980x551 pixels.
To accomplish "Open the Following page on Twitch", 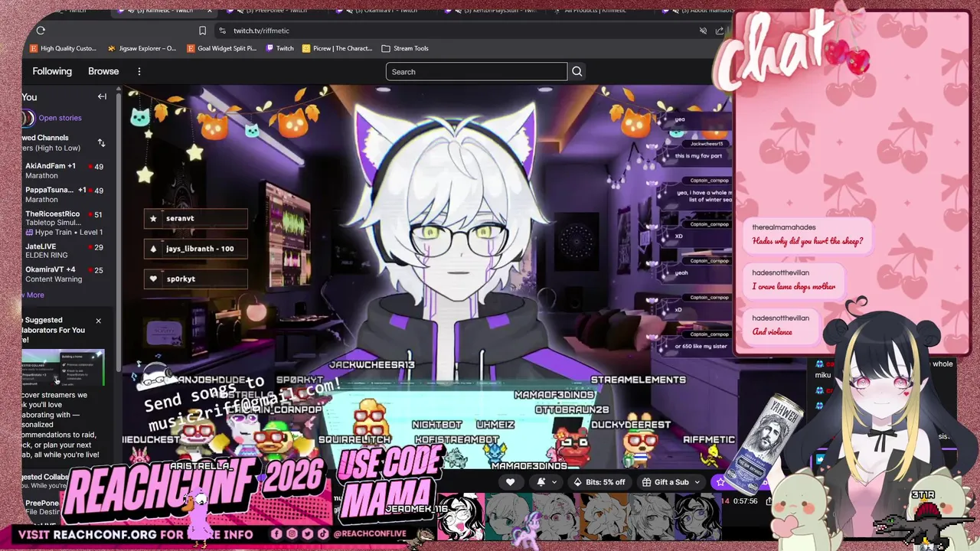I will [x=52, y=71].
